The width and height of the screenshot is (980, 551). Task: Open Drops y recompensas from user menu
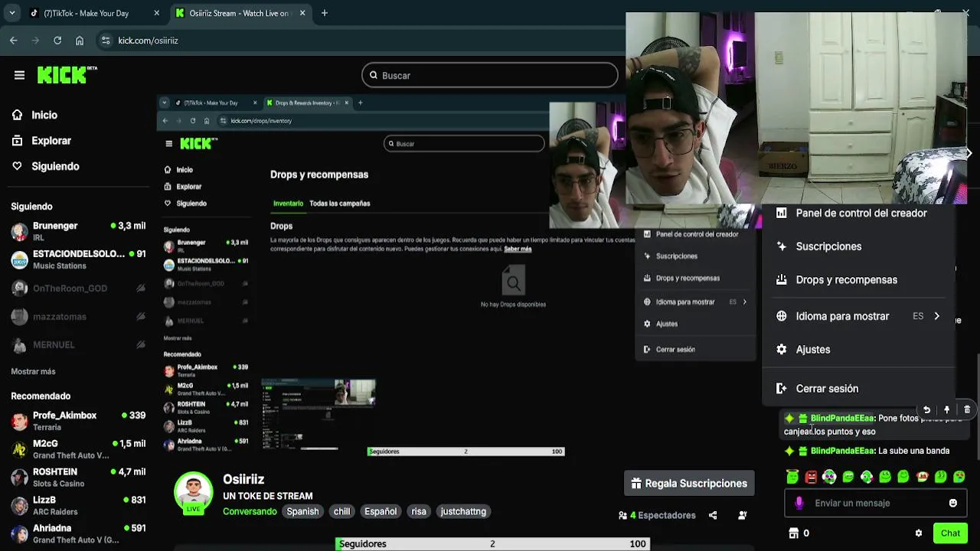point(859,279)
